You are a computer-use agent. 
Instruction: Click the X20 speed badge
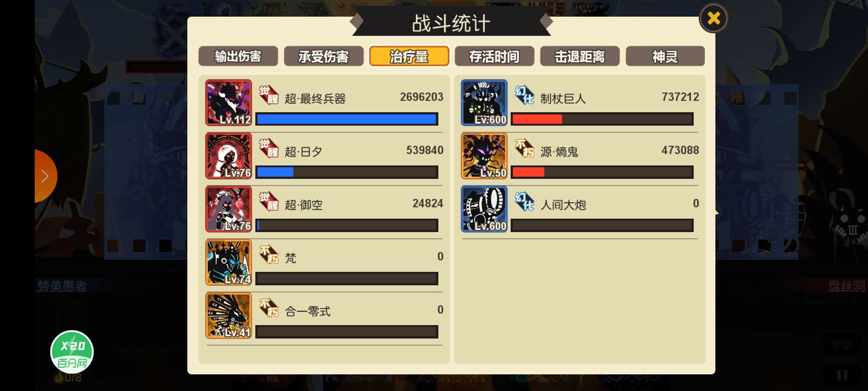click(72, 352)
